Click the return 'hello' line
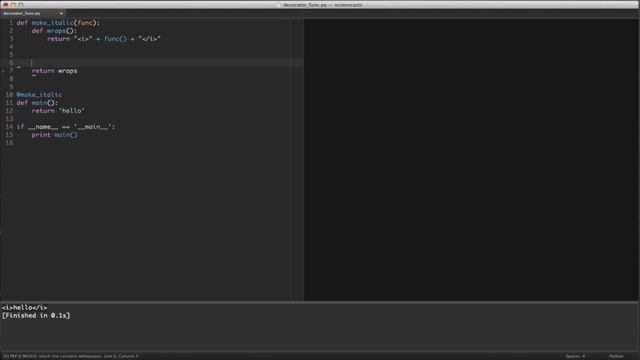This screenshot has width=640, height=360. tap(58, 111)
